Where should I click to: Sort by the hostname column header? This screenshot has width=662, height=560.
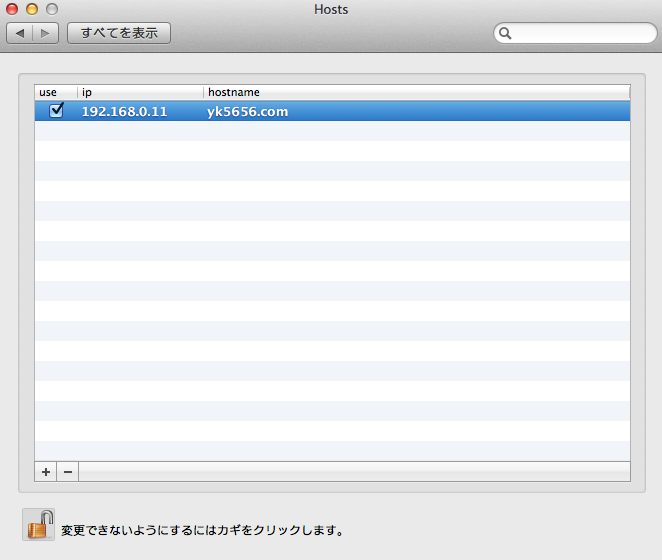click(417, 92)
